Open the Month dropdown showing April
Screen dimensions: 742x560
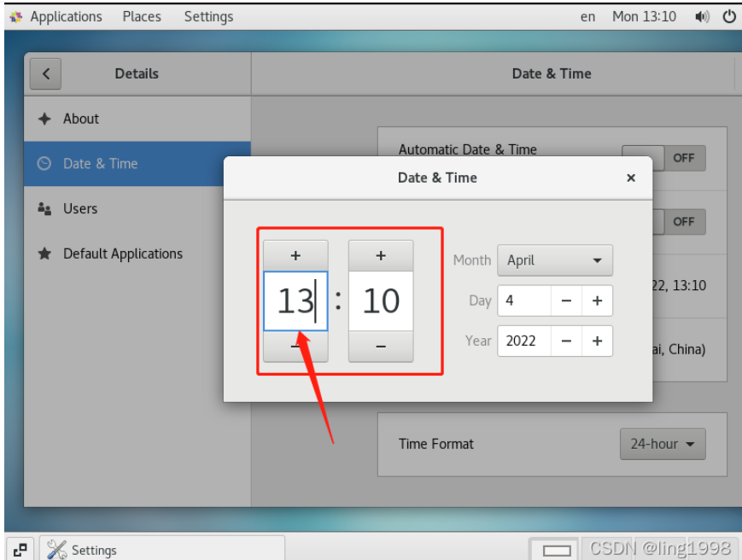click(x=555, y=260)
